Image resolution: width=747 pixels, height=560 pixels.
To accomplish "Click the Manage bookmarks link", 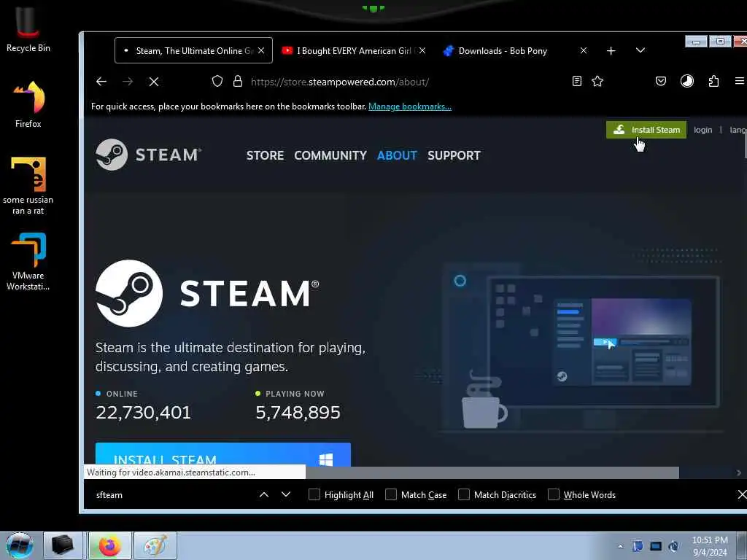I will pos(410,106).
